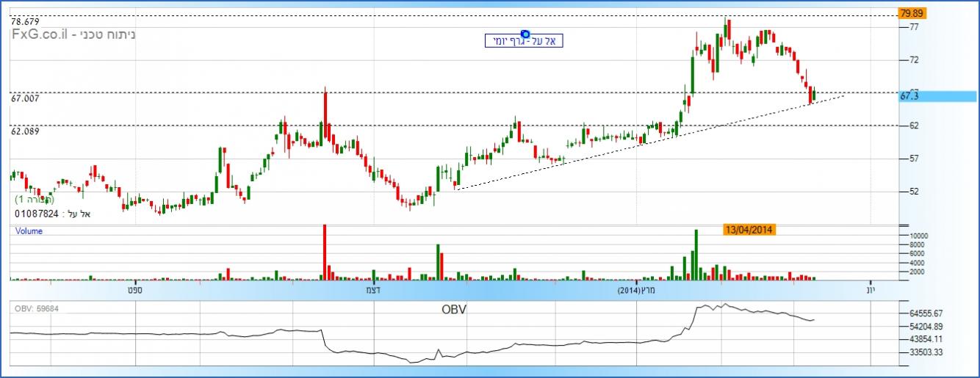Click the 'אל על : 01087824' symbol label
The width and height of the screenshot is (980, 378).
pyautogui.click(x=51, y=214)
